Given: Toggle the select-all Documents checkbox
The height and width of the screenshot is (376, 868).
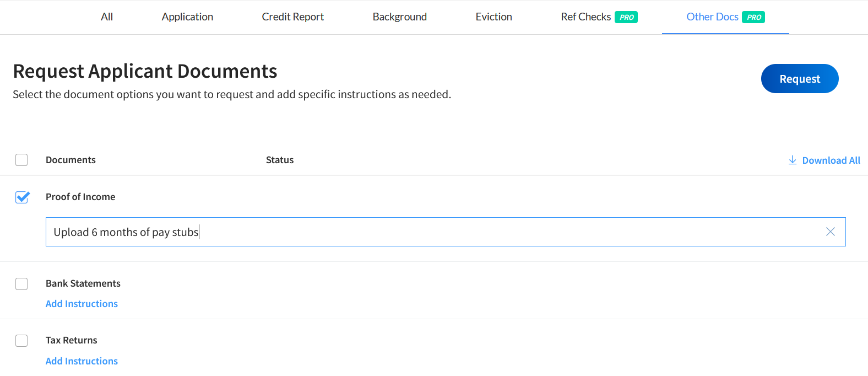Looking at the screenshot, I should (x=21, y=160).
